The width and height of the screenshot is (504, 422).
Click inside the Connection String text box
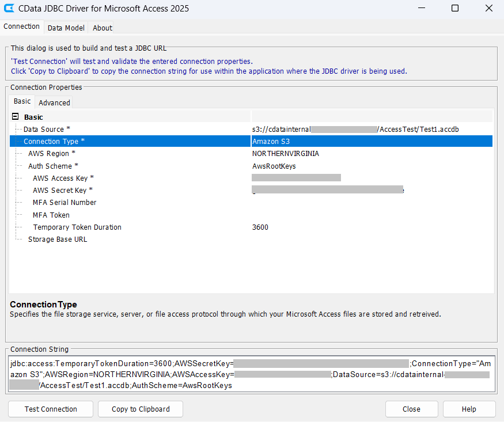(252, 374)
